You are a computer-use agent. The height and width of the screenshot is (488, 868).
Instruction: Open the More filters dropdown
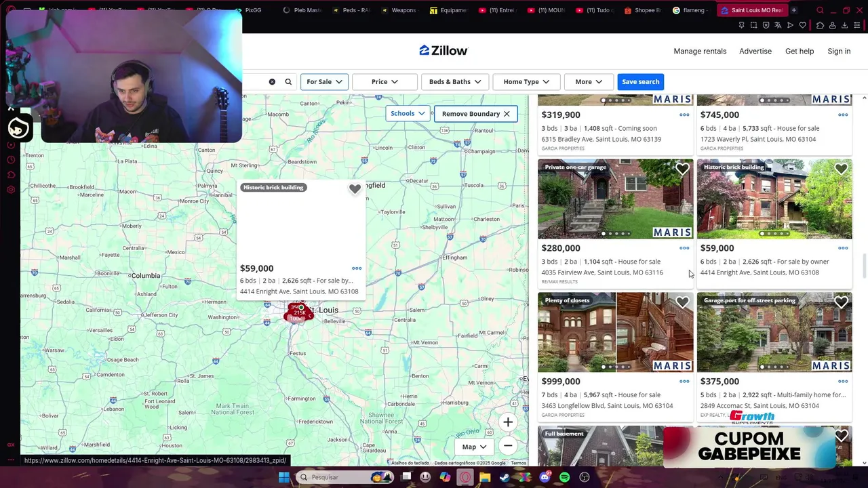(x=589, y=82)
